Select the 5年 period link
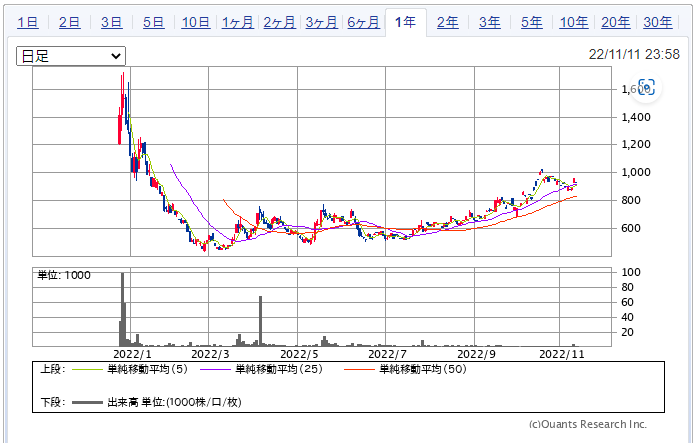Viewport: 697px width, 443px height. (532, 22)
